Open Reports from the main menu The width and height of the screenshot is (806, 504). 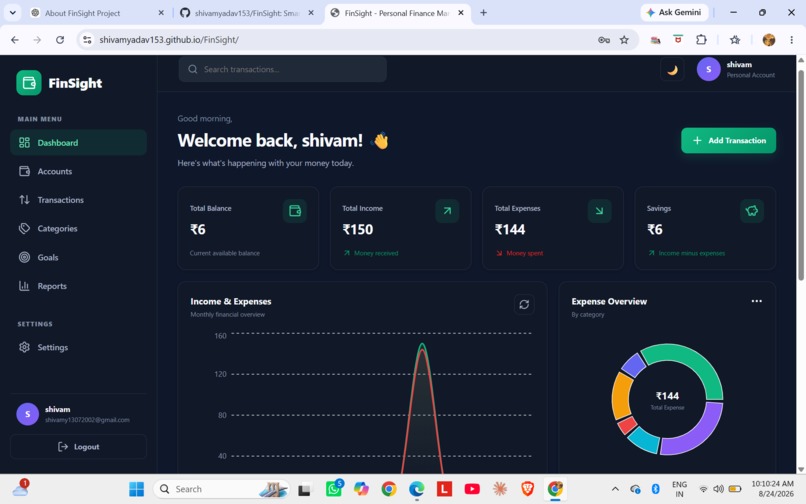point(78,286)
